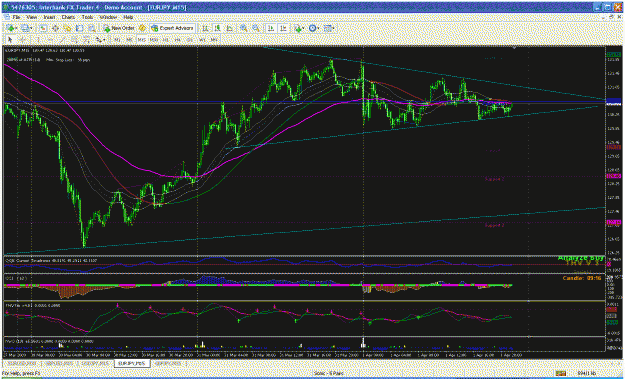Expand the Indicators dropdown arrow
The image size is (625, 379).
[303, 28]
